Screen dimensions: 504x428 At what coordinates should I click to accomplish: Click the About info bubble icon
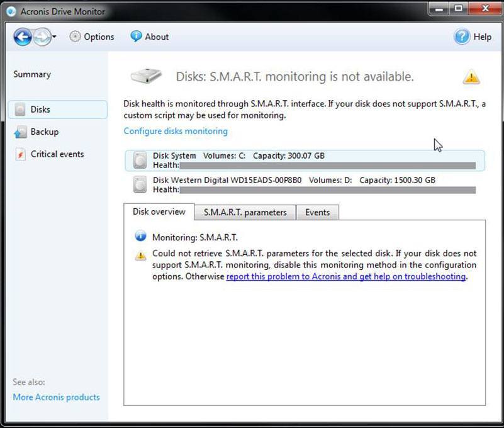tap(135, 37)
